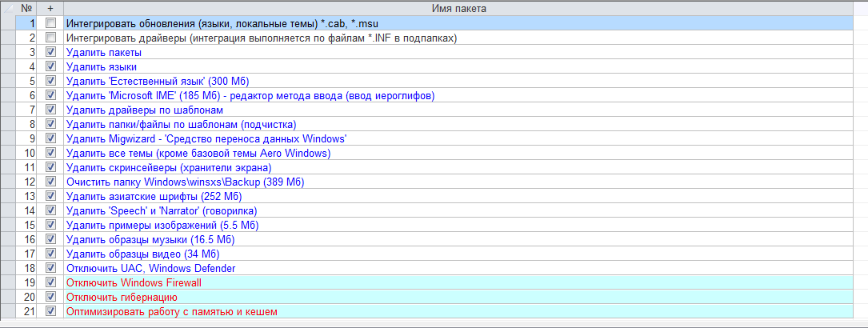The width and height of the screenshot is (868, 328).
Task: Click the 'Имя пакета' column header
Action: (459, 8)
